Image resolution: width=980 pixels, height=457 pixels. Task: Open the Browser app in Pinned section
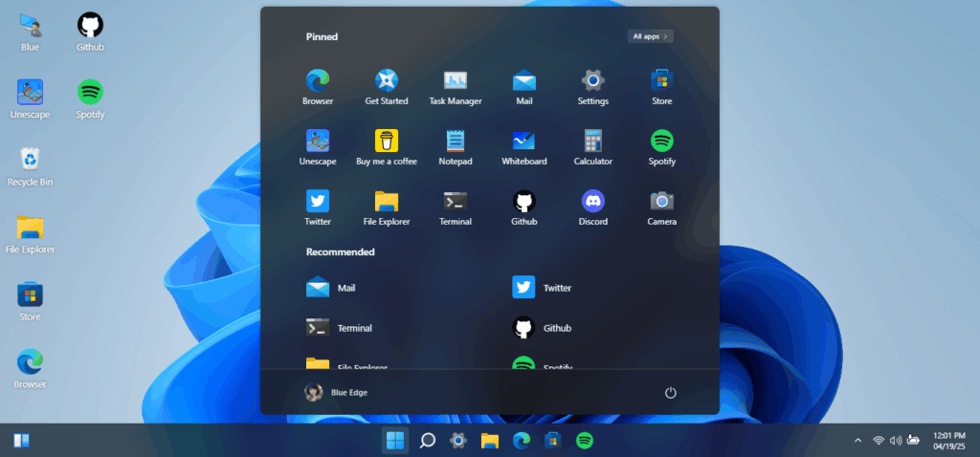tap(318, 87)
